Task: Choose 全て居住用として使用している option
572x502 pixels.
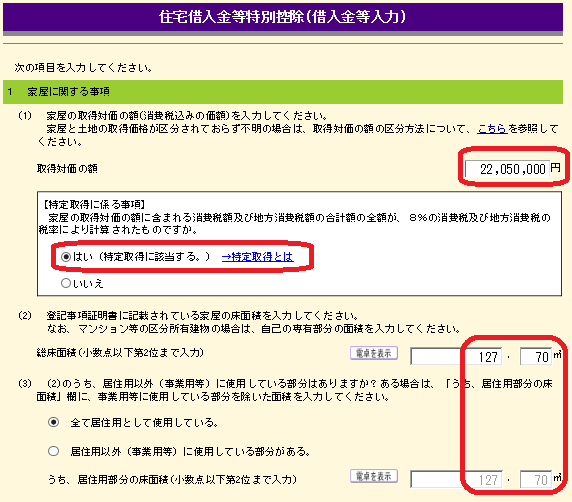Action: (x=54, y=422)
